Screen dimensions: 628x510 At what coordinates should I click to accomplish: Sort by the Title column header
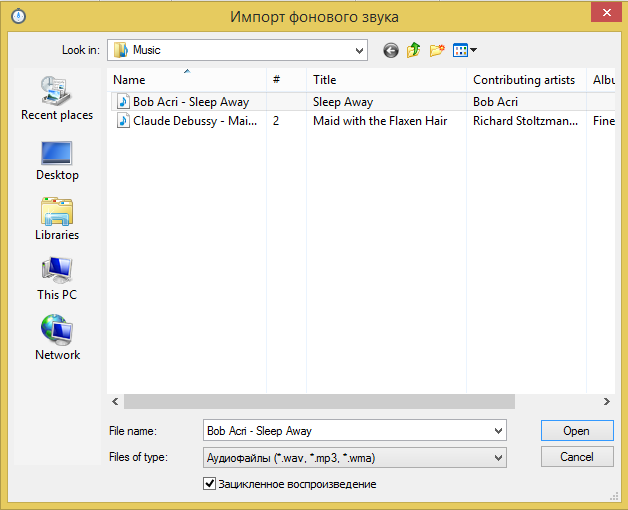click(x=386, y=80)
